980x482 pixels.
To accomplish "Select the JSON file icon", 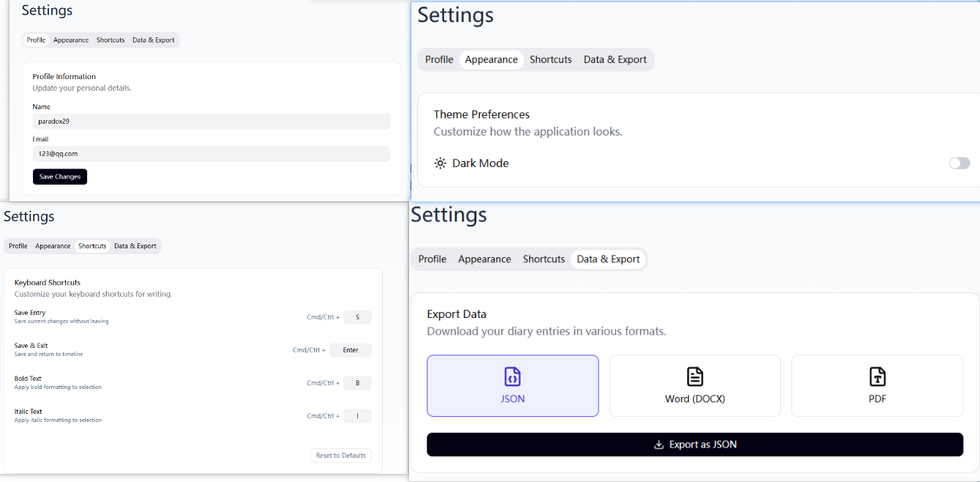I will [x=512, y=377].
